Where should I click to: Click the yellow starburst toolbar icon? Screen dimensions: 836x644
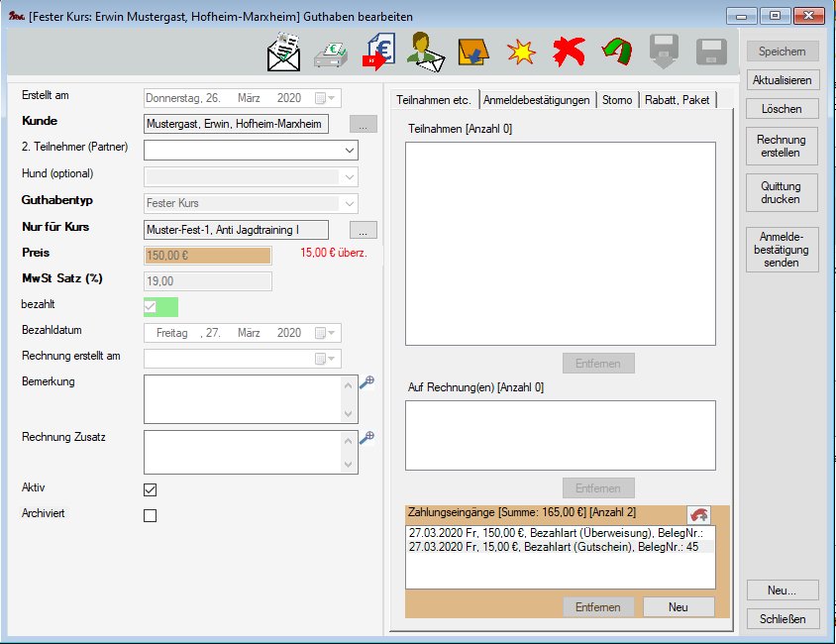point(521,52)
